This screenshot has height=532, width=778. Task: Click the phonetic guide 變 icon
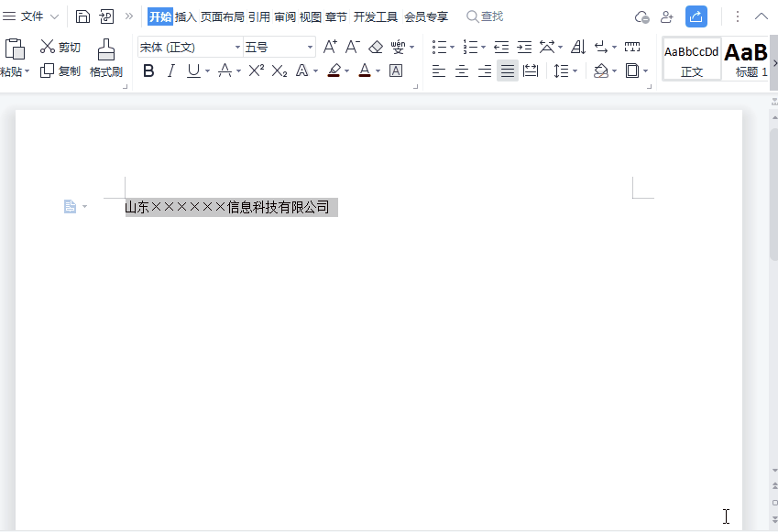click(x=398, y=47)
